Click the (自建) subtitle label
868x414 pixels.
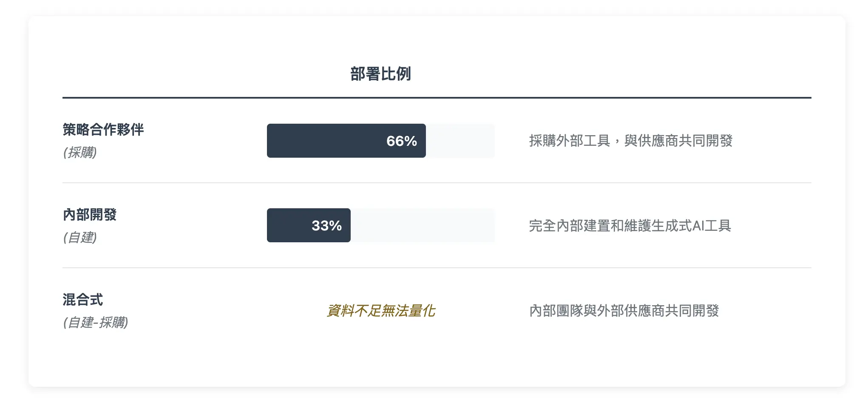80,237
